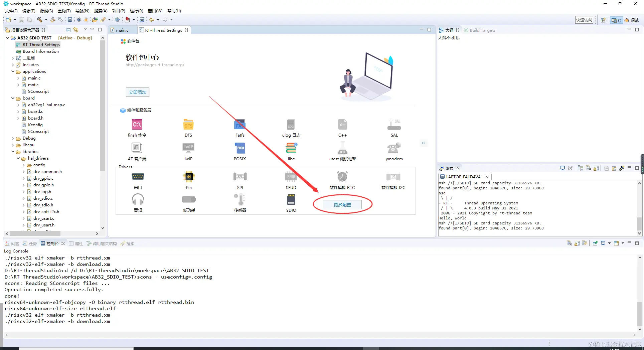Open SDK manager wrench icon
This screenshot has height=350, width=644.
pos(60,20)
